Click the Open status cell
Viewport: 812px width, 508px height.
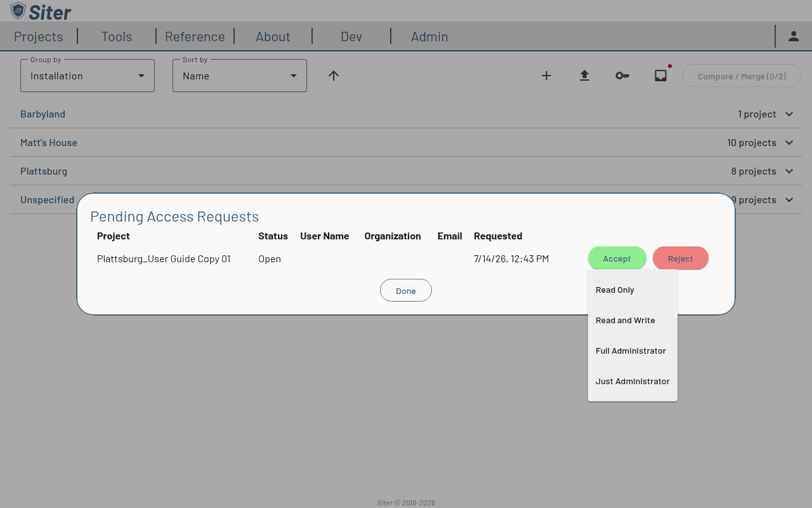[270, 259]
